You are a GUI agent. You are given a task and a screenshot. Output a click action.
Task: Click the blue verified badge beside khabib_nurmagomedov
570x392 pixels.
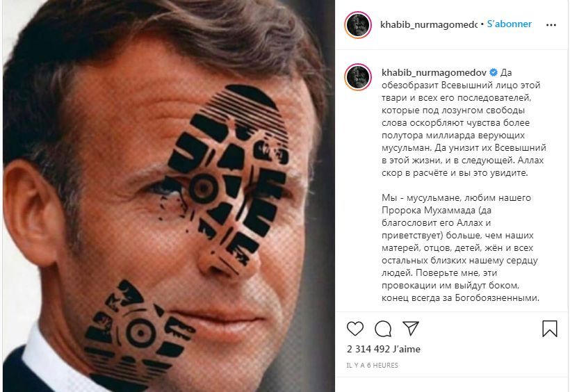click(x=494, y=72)
